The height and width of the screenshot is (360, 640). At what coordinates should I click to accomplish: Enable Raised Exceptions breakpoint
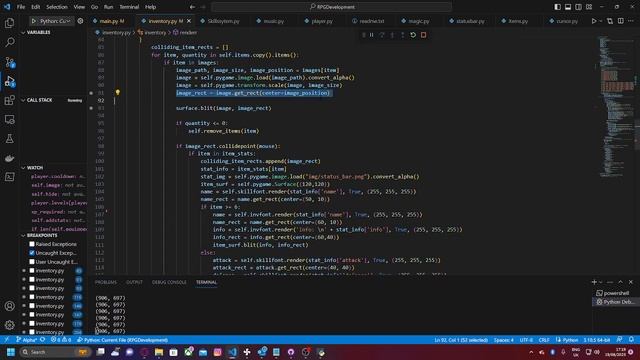(x=32, y=244)
